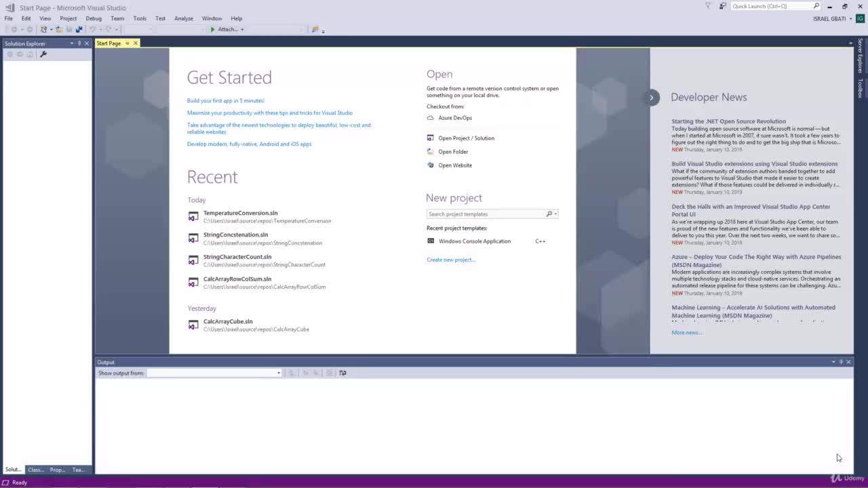Open Build Visual Studio extensions article
The width and height of the screenshot is (868, 488).
755,164
